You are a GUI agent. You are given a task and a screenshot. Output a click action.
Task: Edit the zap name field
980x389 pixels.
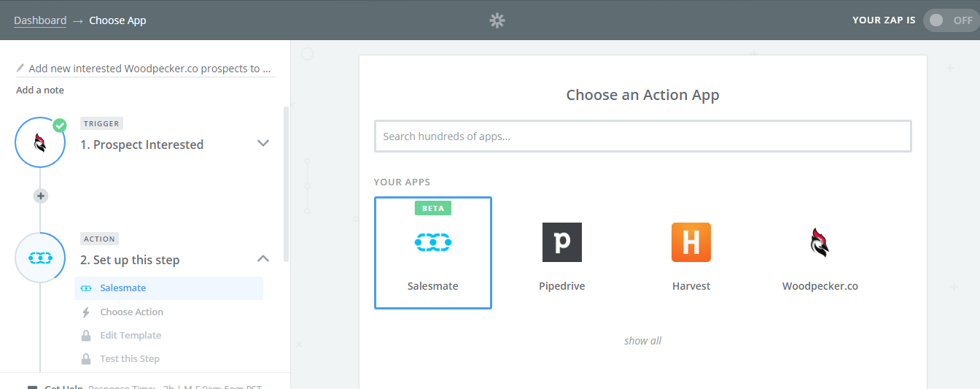point(146,69)
